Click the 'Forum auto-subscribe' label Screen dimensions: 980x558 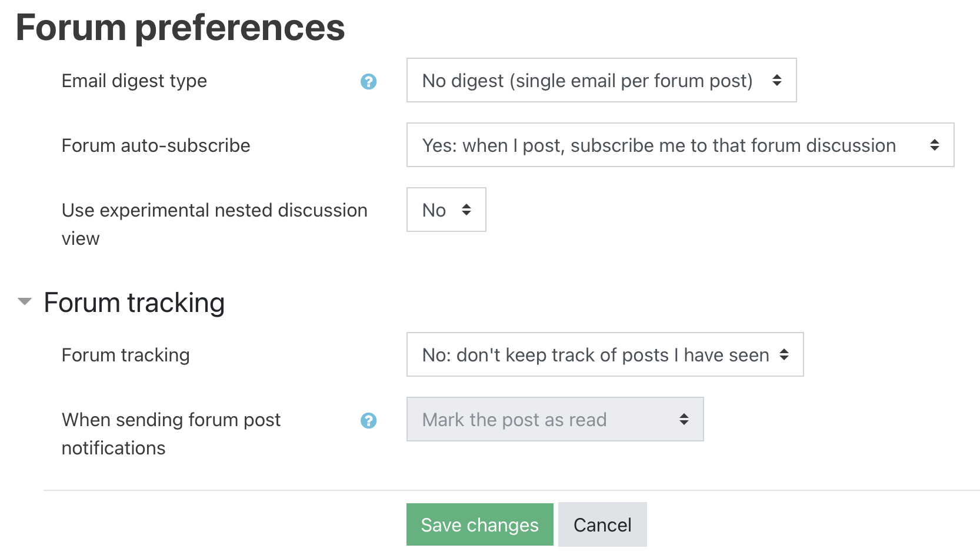[x=156, y=145]
